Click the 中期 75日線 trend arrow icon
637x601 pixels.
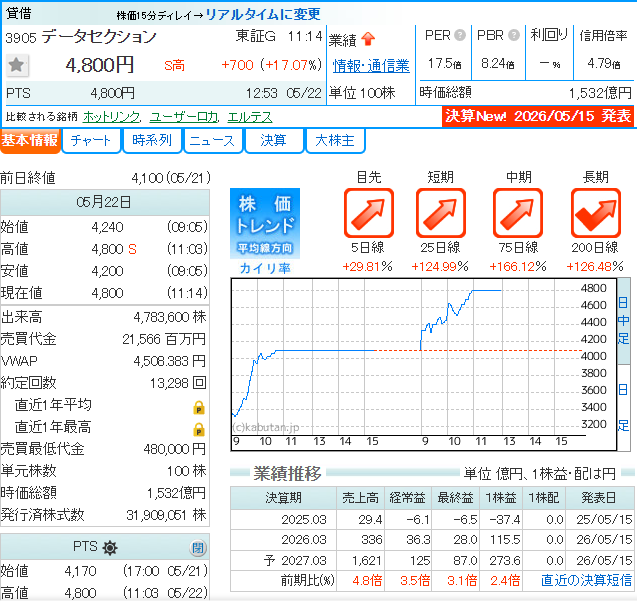click(x=518, y=213)
